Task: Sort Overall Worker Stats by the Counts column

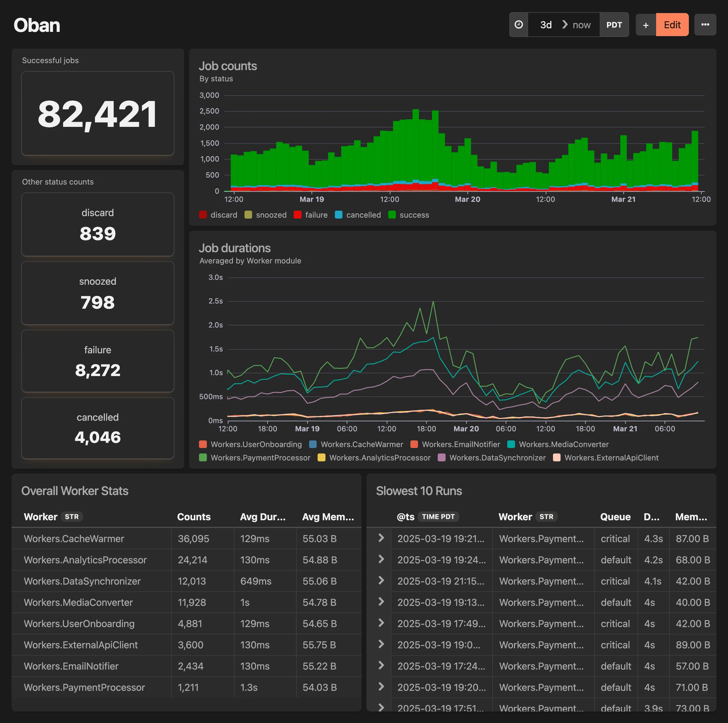Action: tap(194, 517)
